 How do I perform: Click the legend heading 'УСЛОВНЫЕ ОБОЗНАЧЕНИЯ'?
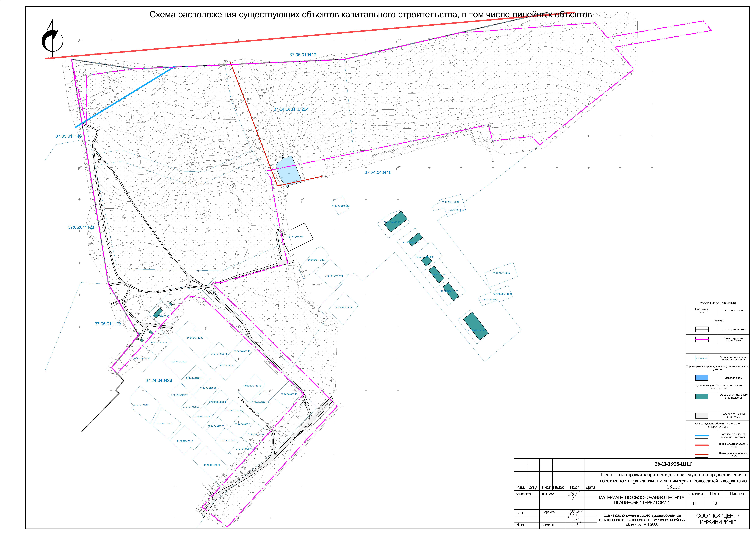718,303
